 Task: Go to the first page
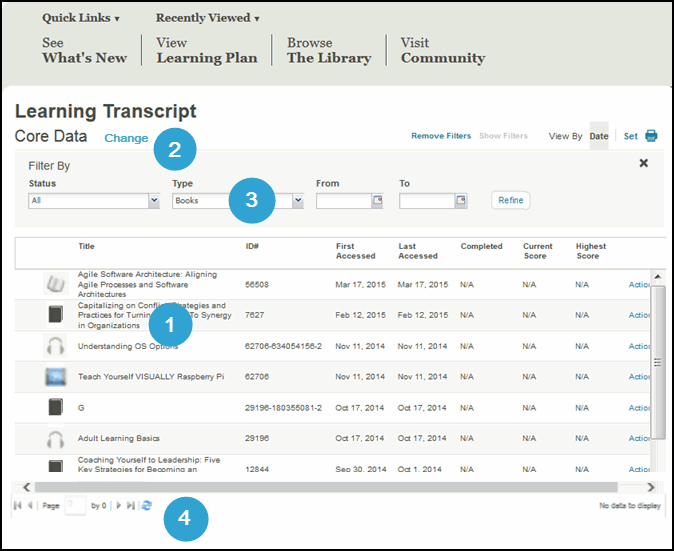point(18,505)
